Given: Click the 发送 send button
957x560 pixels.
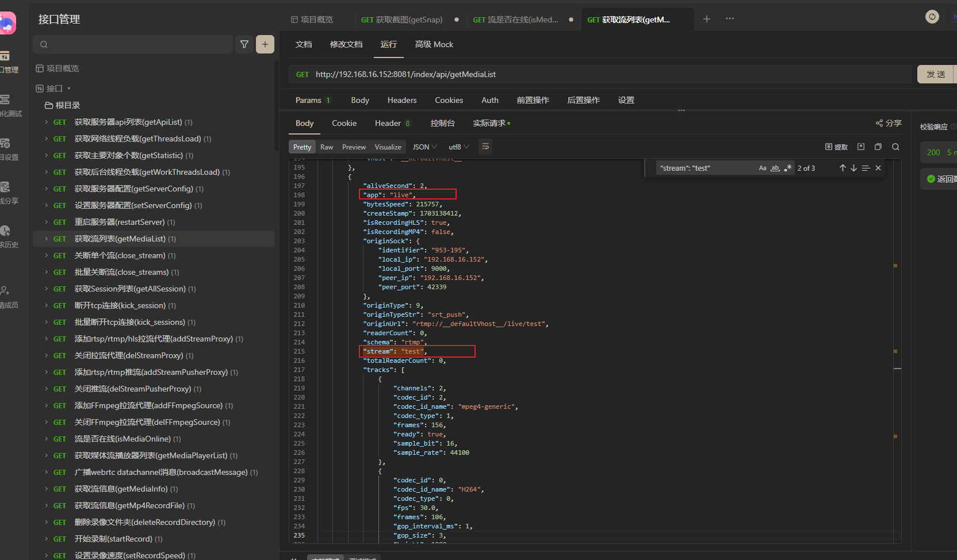Looking at the screenshot, I should click(x=936, y=74).
